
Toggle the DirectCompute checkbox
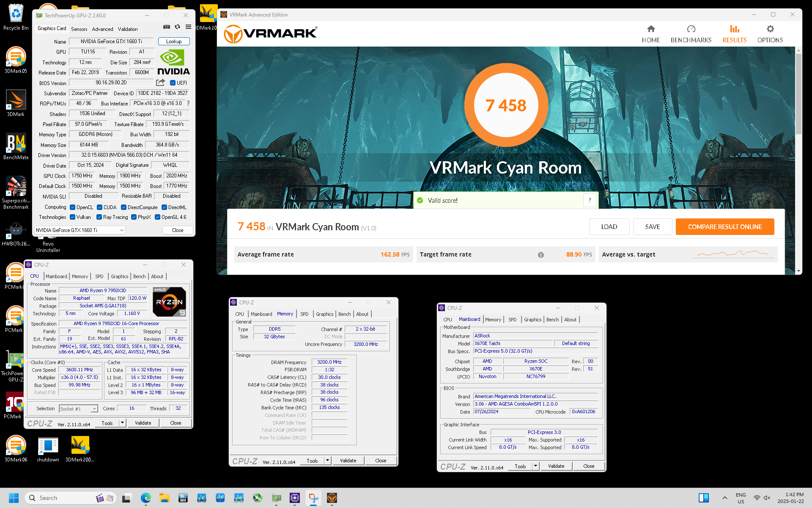(x=123, y=207)
